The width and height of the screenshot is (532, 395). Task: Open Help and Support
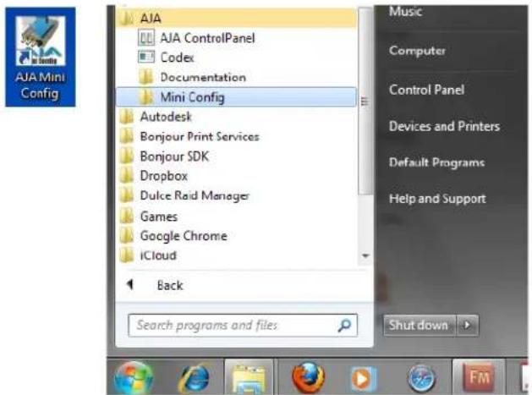(437, 199)
